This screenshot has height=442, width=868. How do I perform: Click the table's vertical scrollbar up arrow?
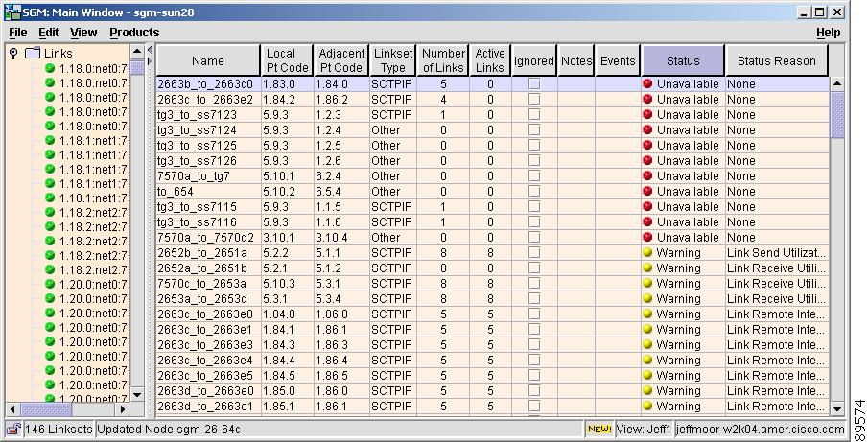click(x=837, y=84)
